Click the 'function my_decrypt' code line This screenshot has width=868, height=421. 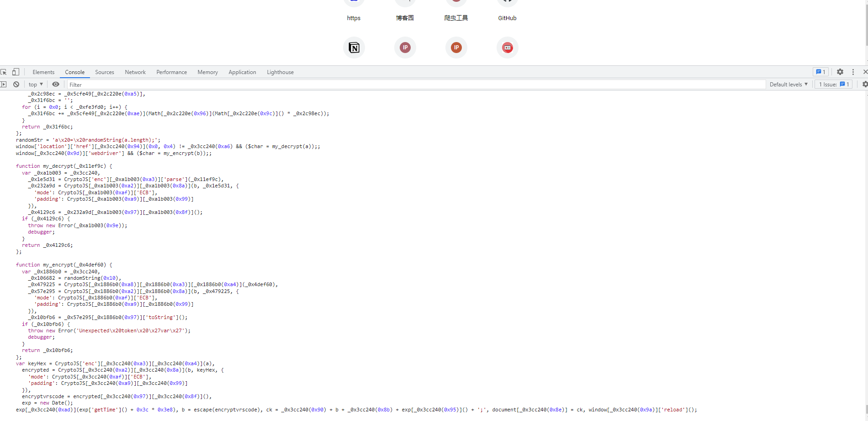click(64, 166)
